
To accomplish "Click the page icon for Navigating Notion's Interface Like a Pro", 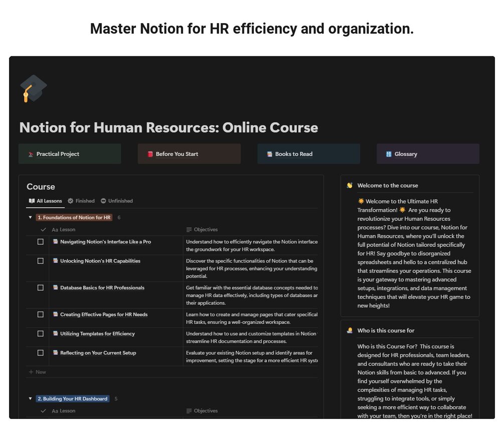I will [x=56, y=241].
